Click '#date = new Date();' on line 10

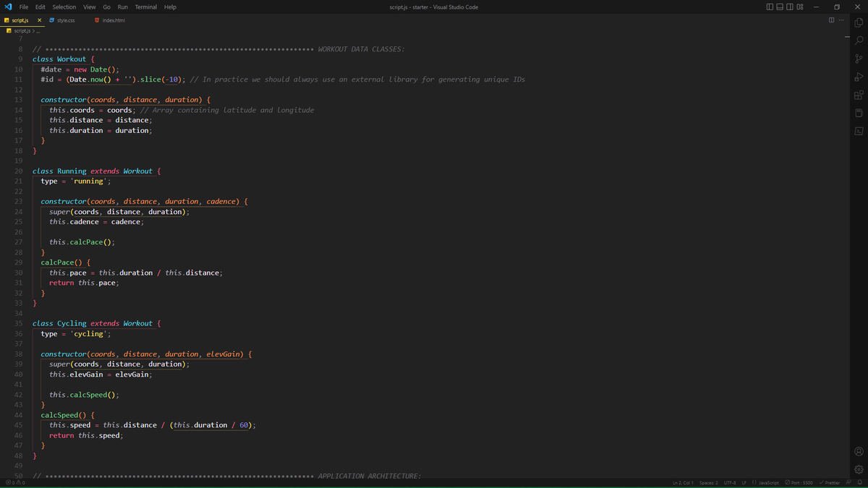[80, 69]
